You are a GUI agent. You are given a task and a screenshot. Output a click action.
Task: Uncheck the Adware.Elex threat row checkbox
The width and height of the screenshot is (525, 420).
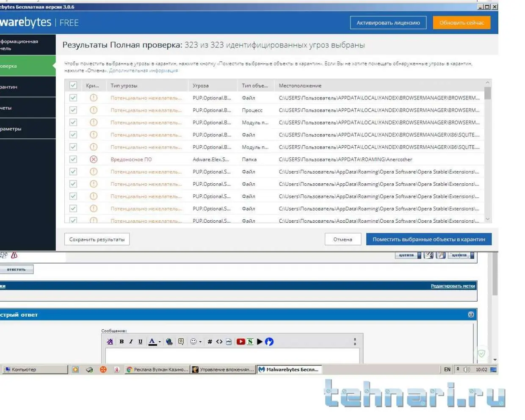[73, 160]
